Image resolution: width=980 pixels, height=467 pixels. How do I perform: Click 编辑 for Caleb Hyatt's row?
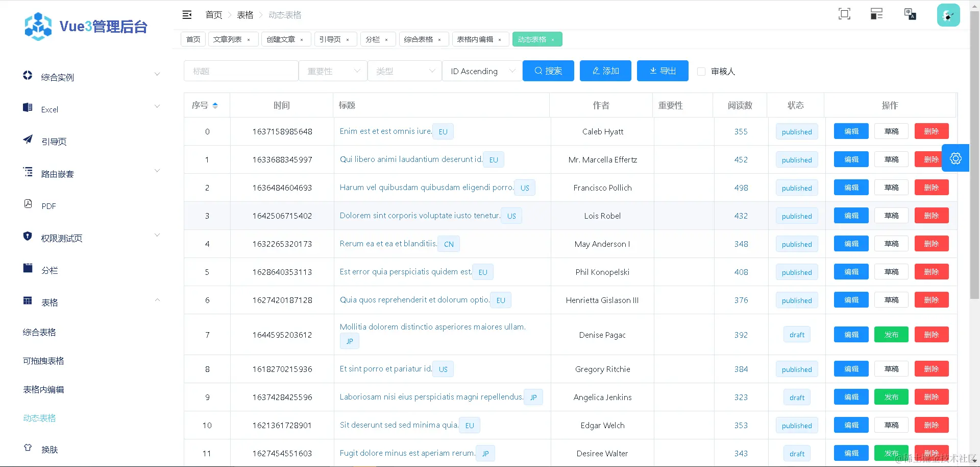[851, 131]
